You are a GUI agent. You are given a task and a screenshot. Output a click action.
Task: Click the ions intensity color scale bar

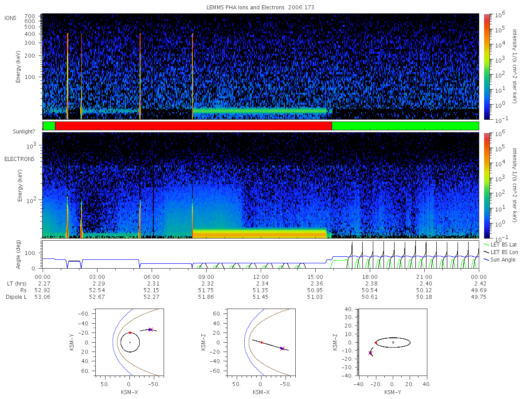click(486, 66)
